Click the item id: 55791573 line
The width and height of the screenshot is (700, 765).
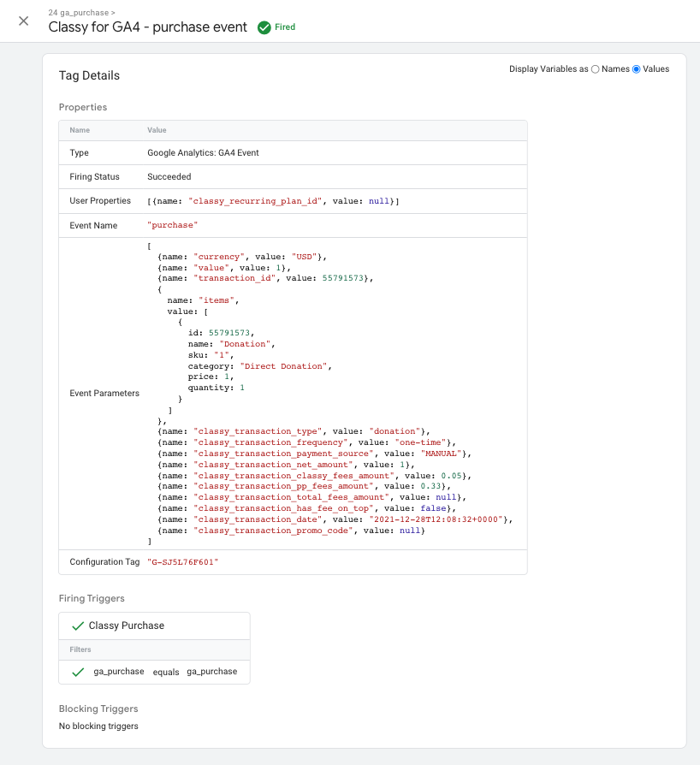(x=222, y=333)
